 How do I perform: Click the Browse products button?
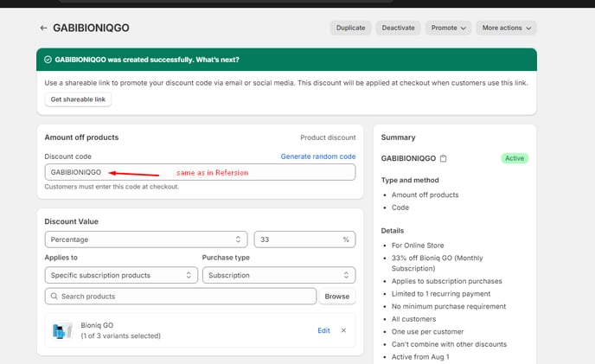point(337,297)
